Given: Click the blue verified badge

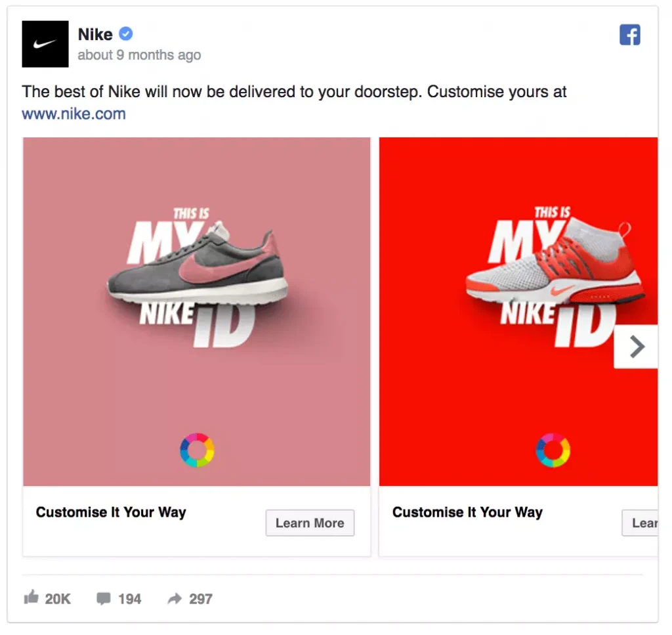Looking at the screenshot, I should [126, 34].
